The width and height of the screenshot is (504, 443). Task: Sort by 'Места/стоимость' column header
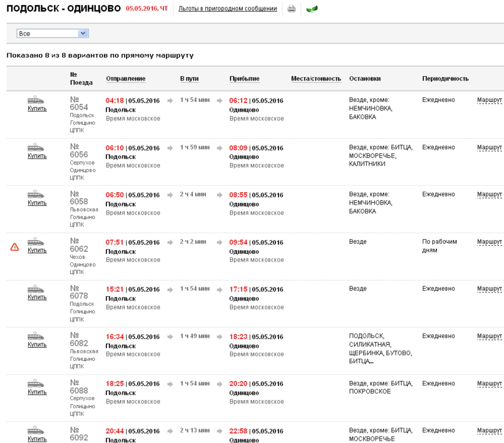click(315, 79)
